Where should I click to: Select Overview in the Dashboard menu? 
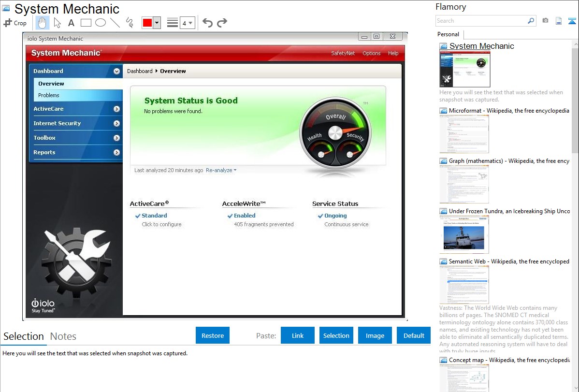coord(78,84)
